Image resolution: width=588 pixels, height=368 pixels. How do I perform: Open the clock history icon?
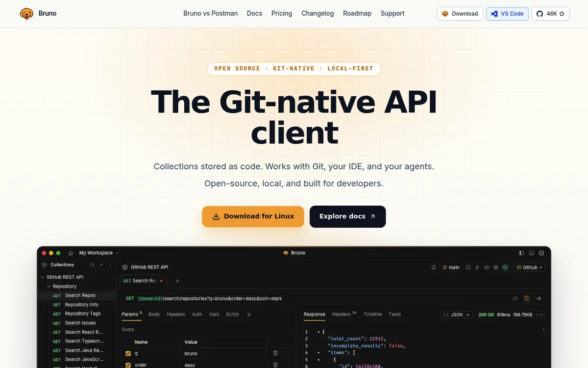468,267
